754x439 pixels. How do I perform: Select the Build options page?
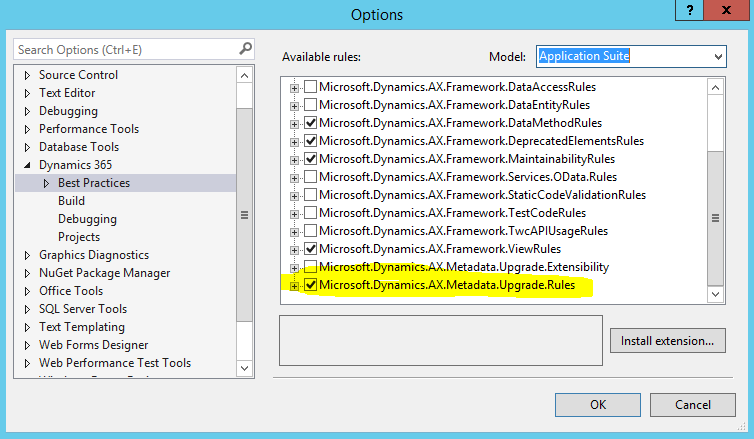[x=71, y=201]
